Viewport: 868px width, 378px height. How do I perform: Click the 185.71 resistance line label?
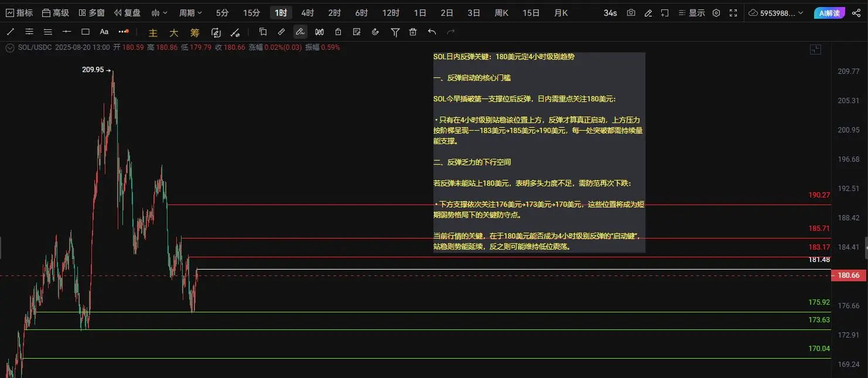(819, 228)
